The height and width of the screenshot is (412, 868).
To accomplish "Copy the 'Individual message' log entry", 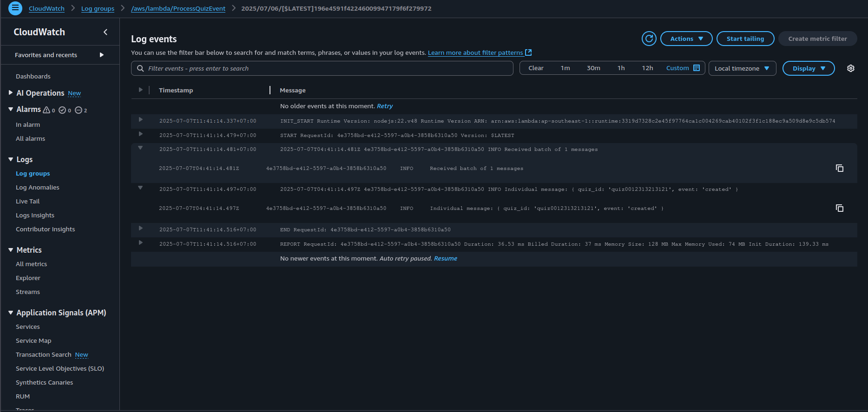I will tap(839, 208).
